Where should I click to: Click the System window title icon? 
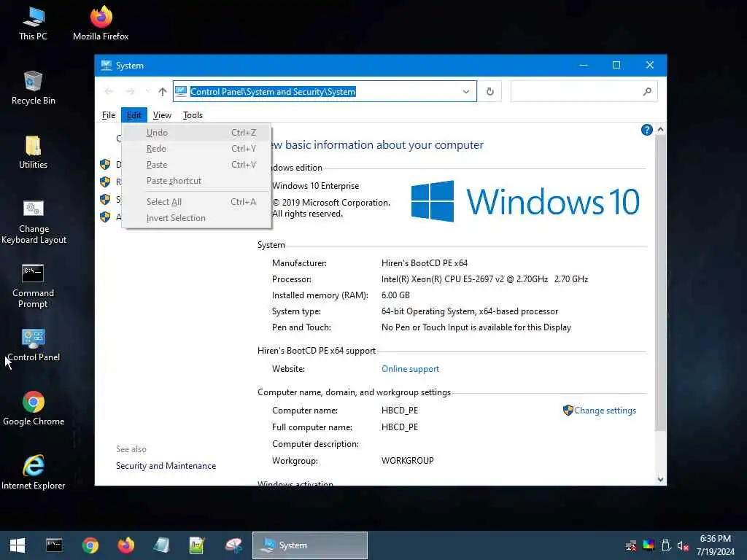click(107, 65)
